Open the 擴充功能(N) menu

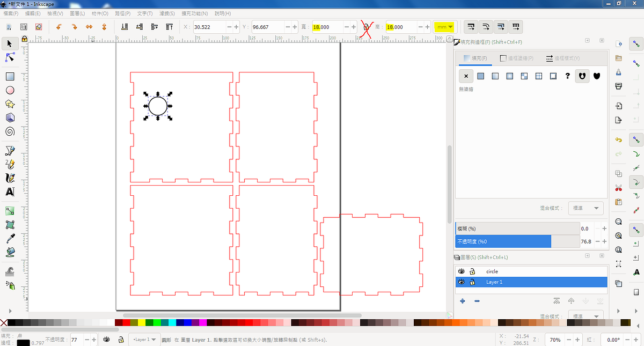(195, 13)
